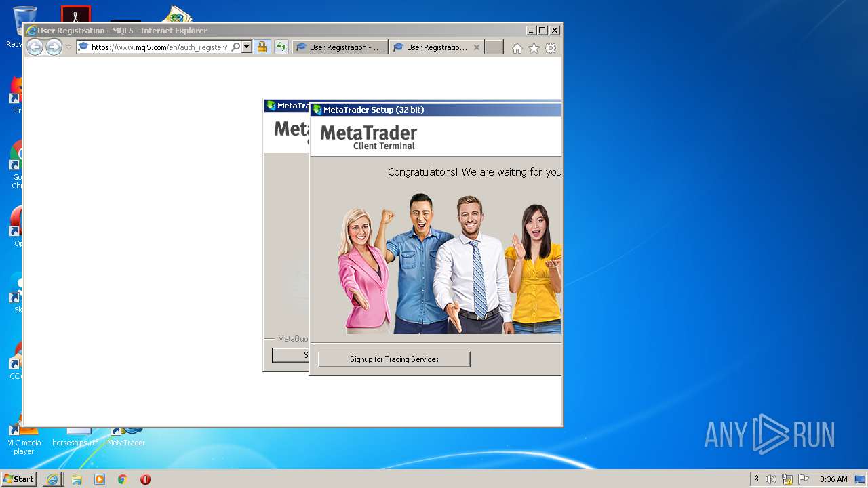Click the back MetaTrader window title bar
This screenshot has width=868, height=488.
pyautogui.click(x=286, y=106)
